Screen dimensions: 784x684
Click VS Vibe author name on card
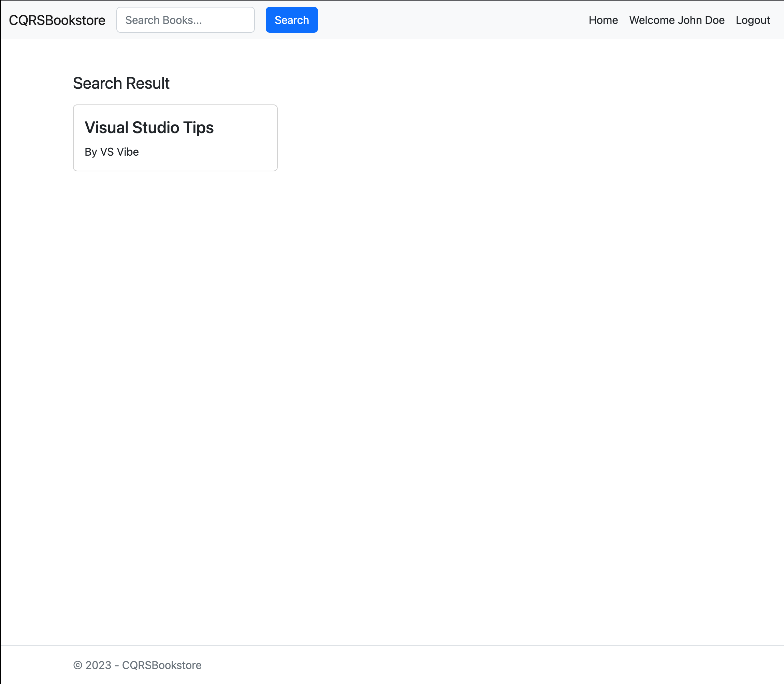click(119, 152)
